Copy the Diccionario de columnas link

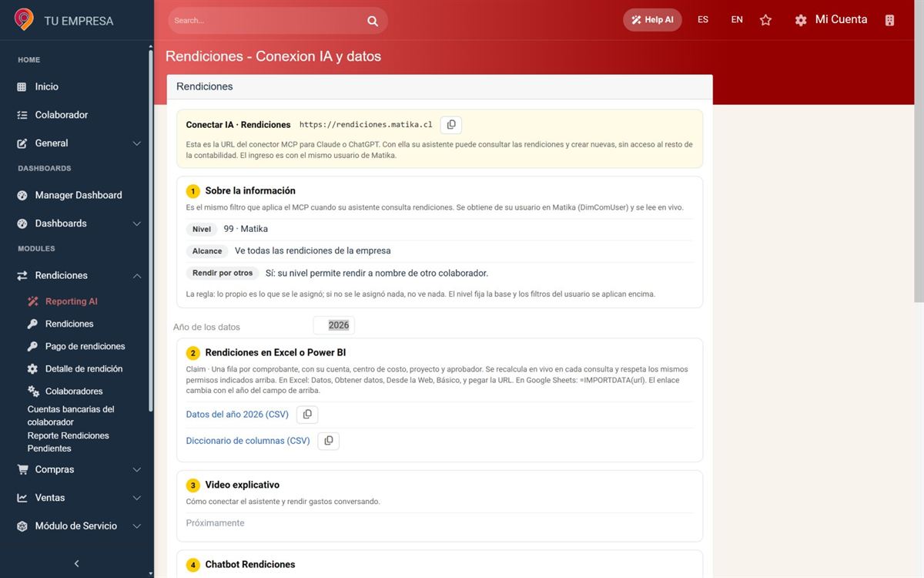click(329, 441)
